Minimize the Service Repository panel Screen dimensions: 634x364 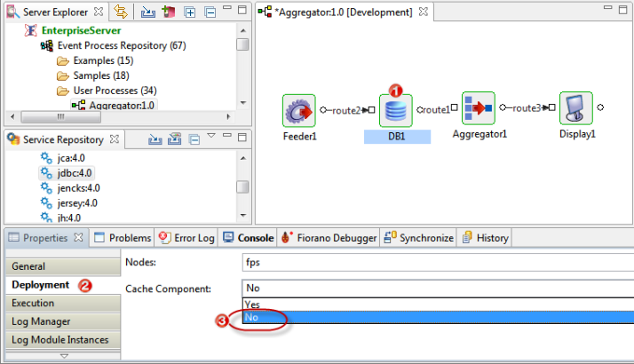click(227, 135)
